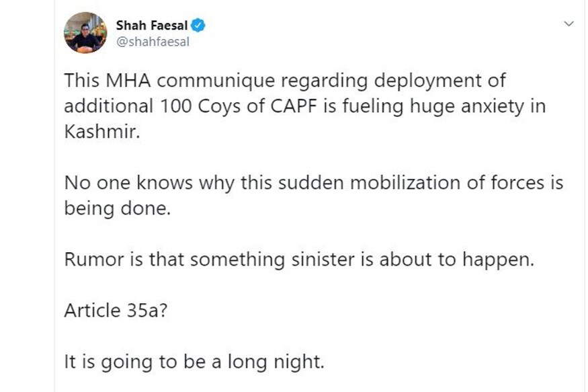Click the blue verified badge

tap(198, 26)
